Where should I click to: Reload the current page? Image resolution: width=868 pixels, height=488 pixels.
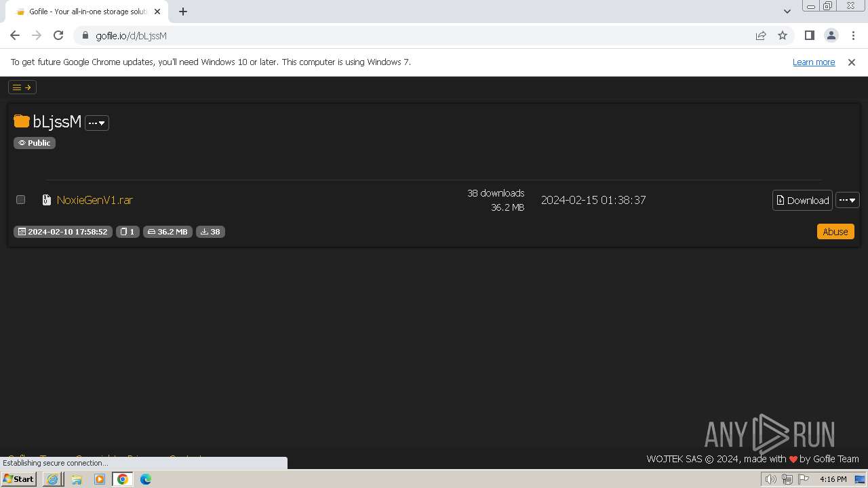click(58, 35)
